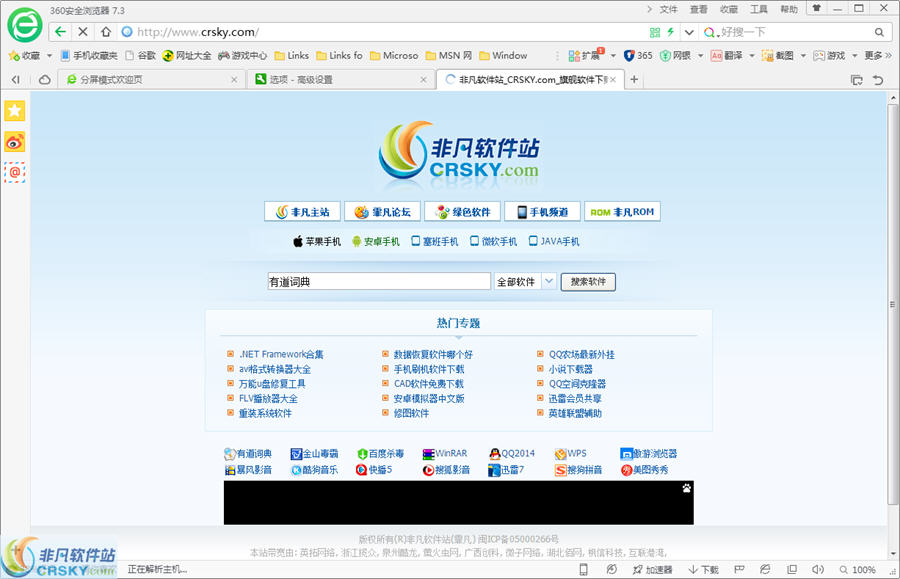The height and width of the screenshot is (579, 900).
Task: Go to the home page icon
Action: tap(106, 32)
